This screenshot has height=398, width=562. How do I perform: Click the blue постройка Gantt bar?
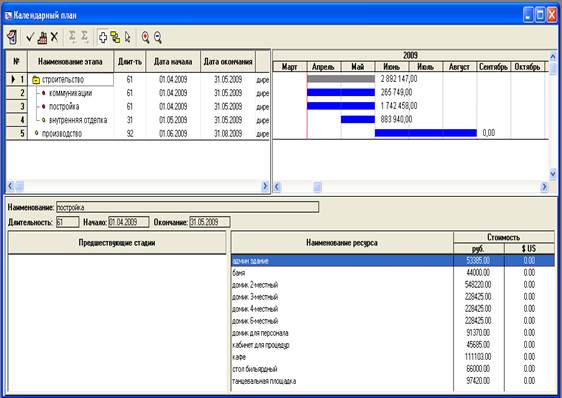tap(341, 106)
